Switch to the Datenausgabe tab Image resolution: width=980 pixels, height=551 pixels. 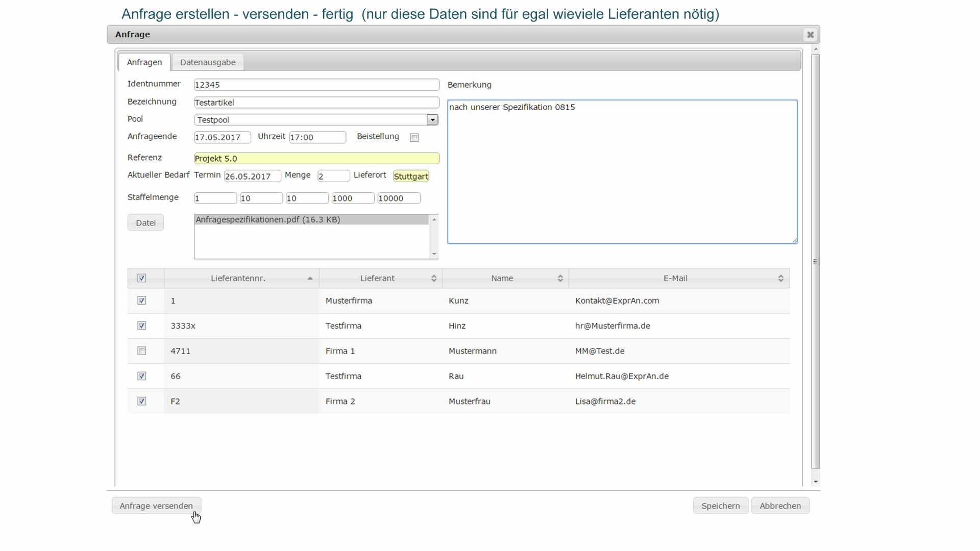(208, 62)
